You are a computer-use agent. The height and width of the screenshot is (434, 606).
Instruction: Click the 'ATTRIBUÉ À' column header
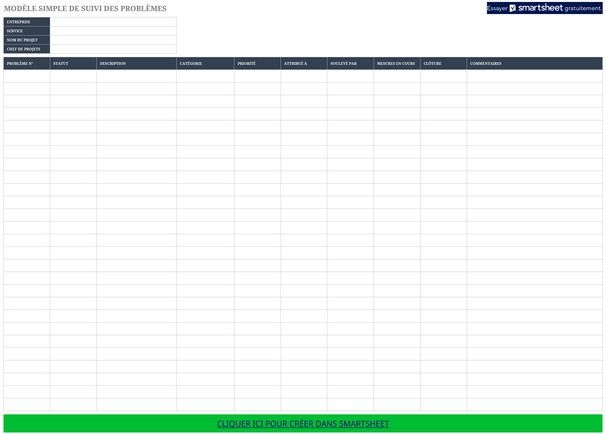pos(304,63)
